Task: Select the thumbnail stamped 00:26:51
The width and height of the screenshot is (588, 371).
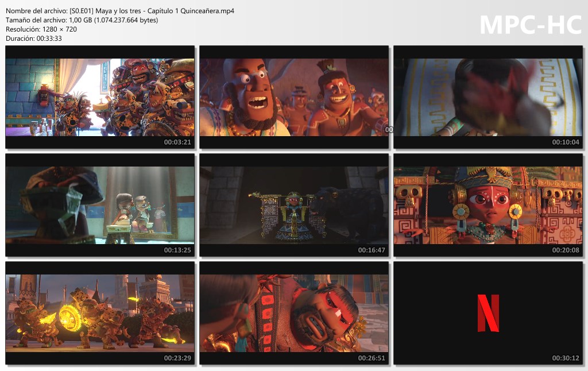Action: point(294,313)
